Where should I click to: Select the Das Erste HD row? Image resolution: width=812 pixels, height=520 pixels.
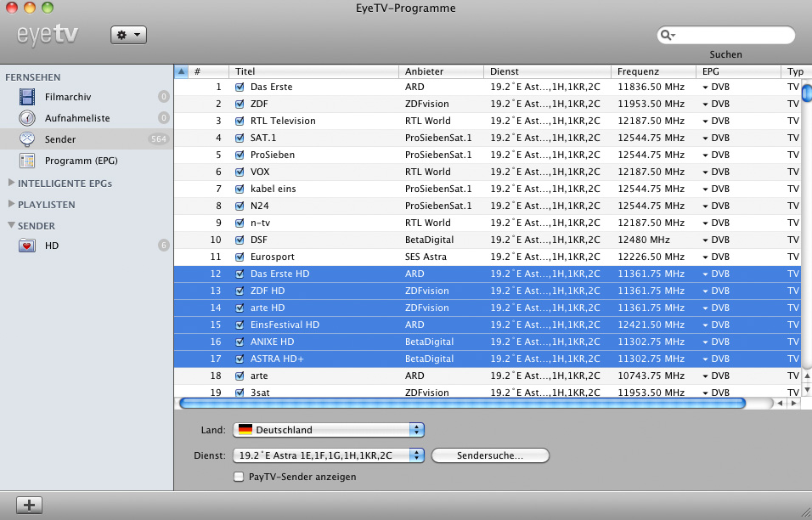tap(488, 274)
